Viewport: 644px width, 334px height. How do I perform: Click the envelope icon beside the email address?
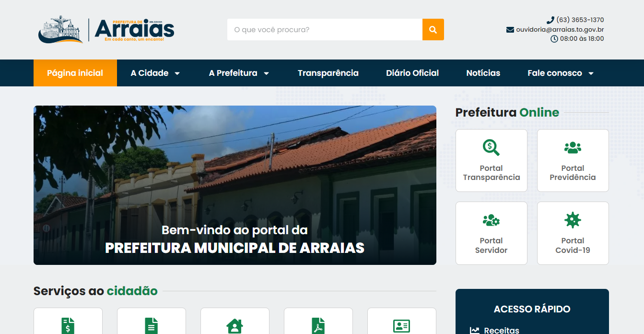[x=510, y=29]
